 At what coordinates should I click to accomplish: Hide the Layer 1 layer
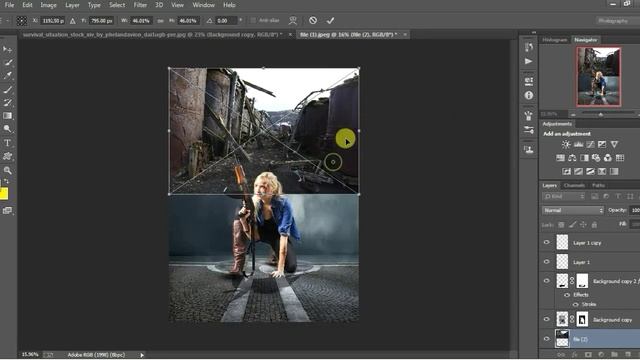click(x=547, y=262)
